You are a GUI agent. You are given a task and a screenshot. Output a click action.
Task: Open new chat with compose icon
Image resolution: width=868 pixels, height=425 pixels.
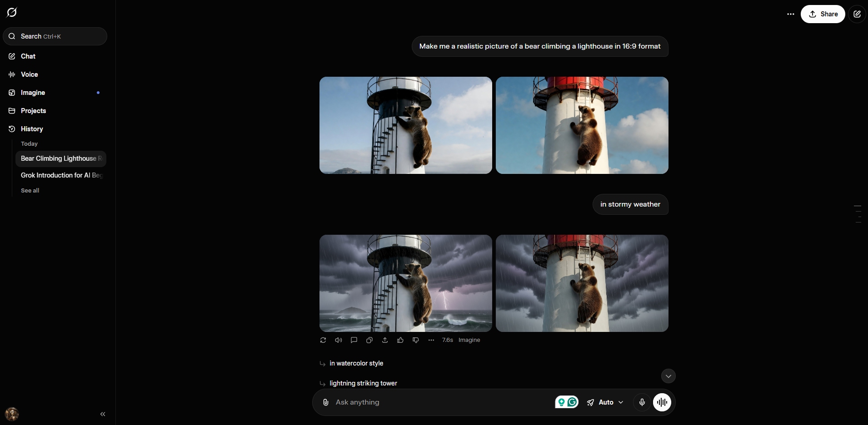pyautogui.click(x=857, y=14)
